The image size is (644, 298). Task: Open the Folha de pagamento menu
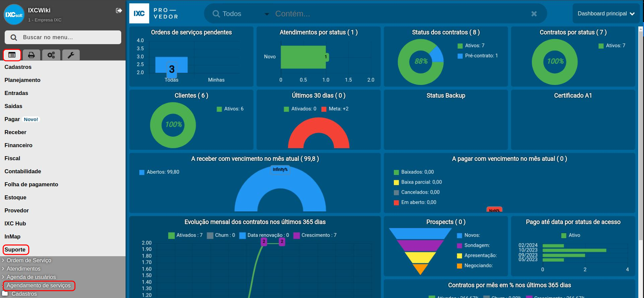pyautogui.click(x=31, y=184)
